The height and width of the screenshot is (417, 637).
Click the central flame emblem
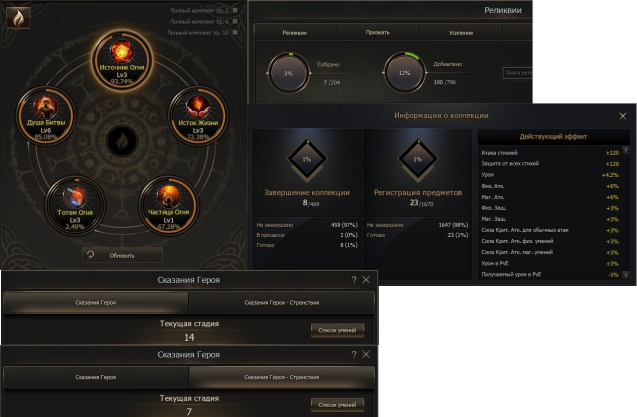pos(122,141)
